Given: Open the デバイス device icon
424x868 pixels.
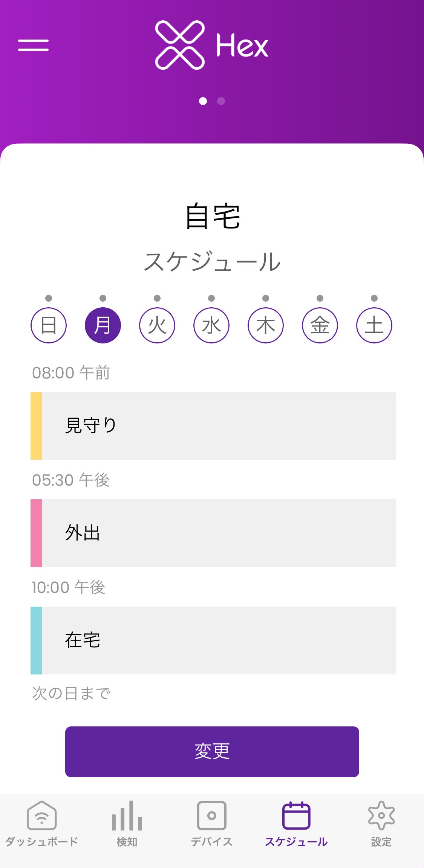Looking at the screenshot, I should 212,815.
